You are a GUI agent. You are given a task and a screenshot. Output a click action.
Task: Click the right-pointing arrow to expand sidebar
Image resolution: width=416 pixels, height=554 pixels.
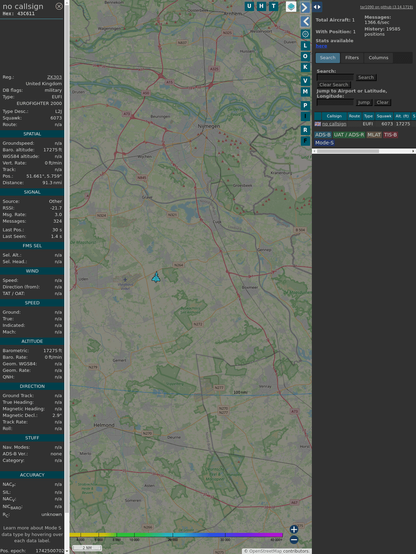pyautogui.click(x=305, y=7)
